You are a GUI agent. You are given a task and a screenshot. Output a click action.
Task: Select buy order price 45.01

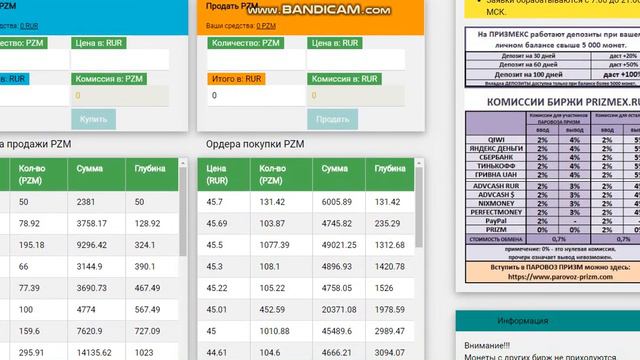217,310
